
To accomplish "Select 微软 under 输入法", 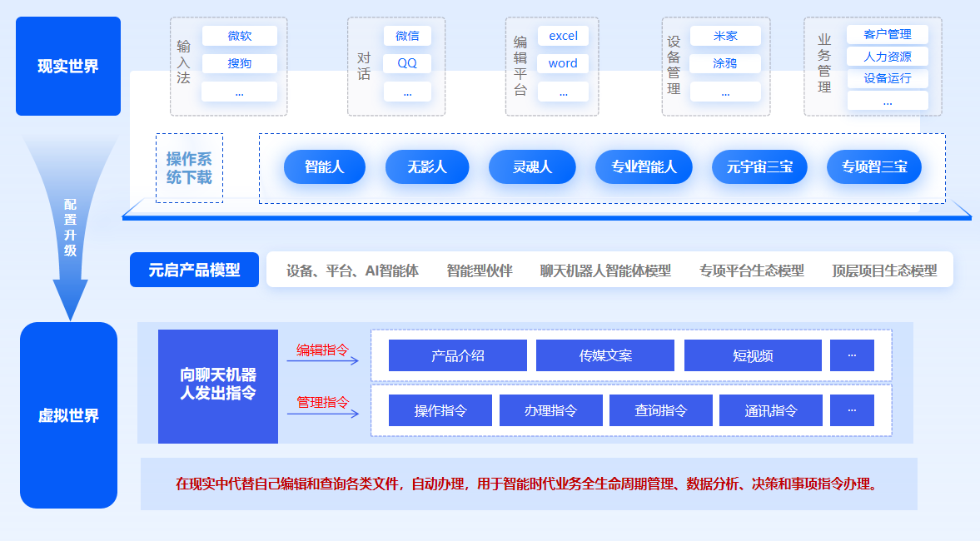I will pyautogui.click(x=239, y=36).
